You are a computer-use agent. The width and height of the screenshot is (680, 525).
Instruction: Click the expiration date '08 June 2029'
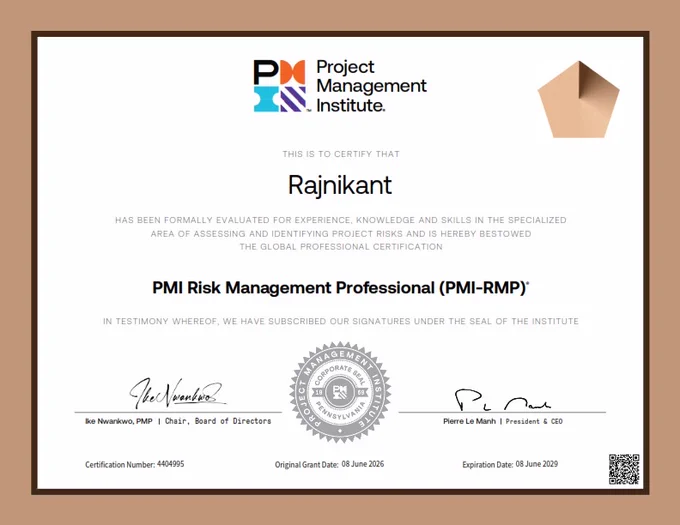537,464
